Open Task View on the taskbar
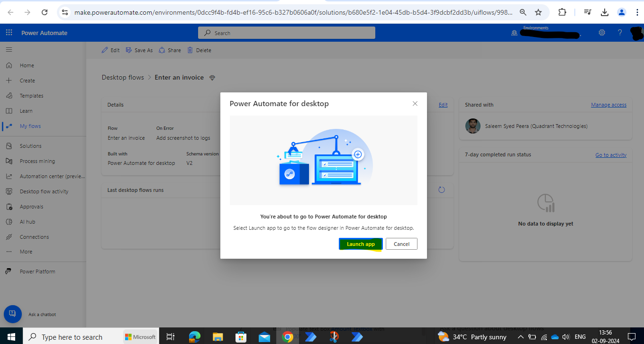 (171, 337)
